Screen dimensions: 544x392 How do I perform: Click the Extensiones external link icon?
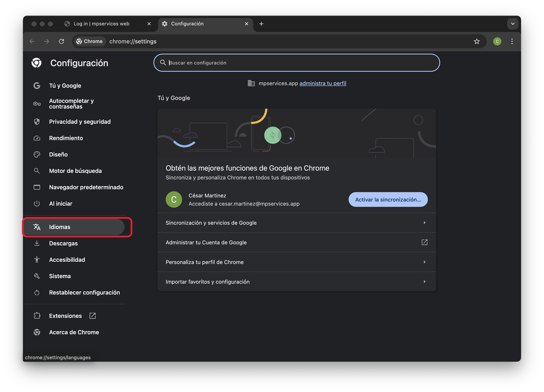coord(93,316)
